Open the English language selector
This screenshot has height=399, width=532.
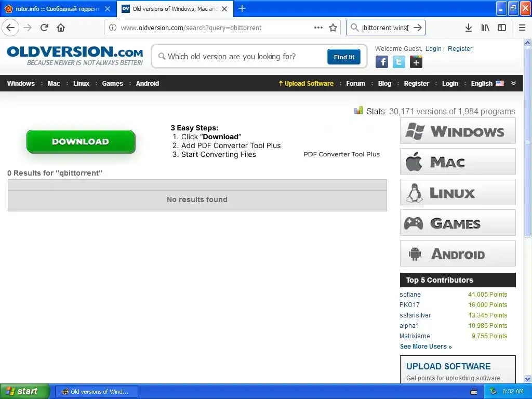[487, 84]
